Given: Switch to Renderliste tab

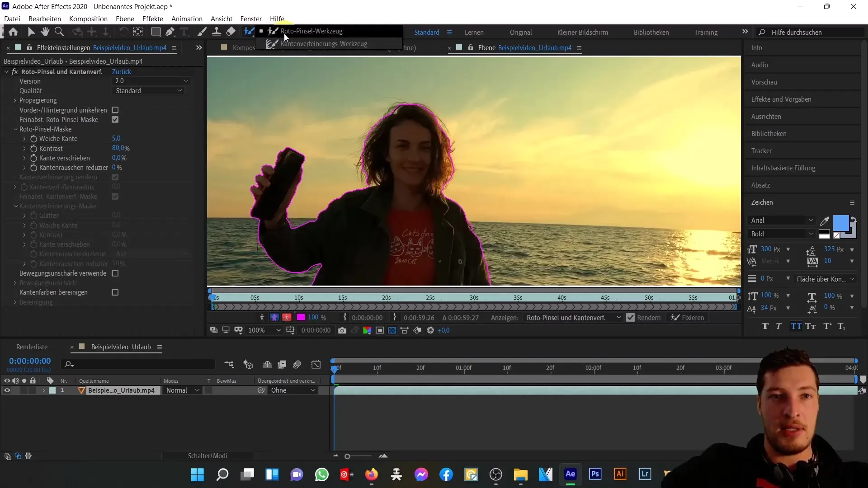Looking at the screenshot, I should (x=32, y=347).
